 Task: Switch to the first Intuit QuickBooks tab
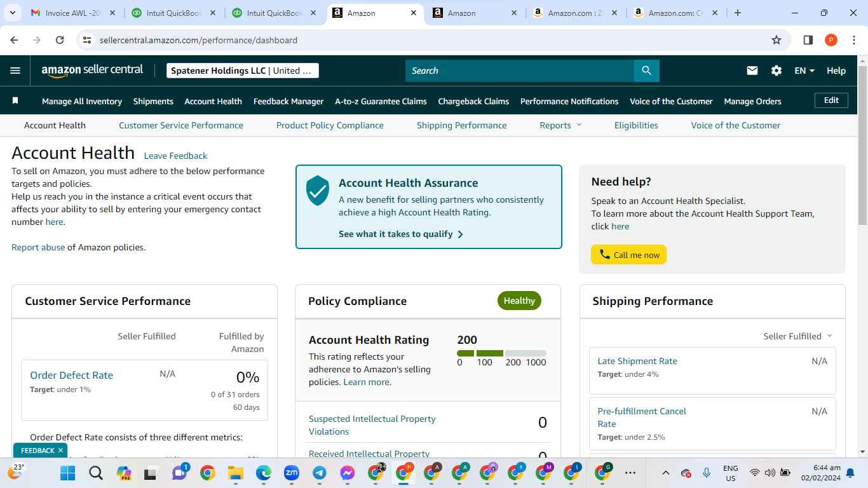coord(174,13)
